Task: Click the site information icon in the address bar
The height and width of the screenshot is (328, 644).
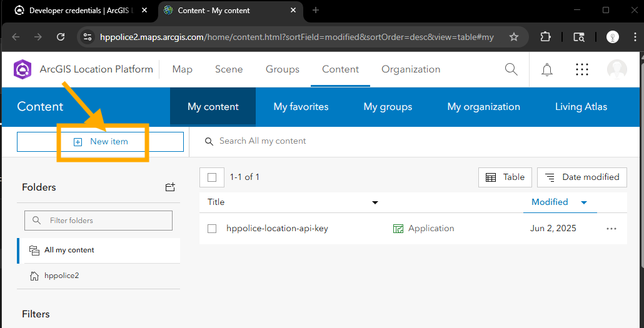Action: click(x=87, y=37)
